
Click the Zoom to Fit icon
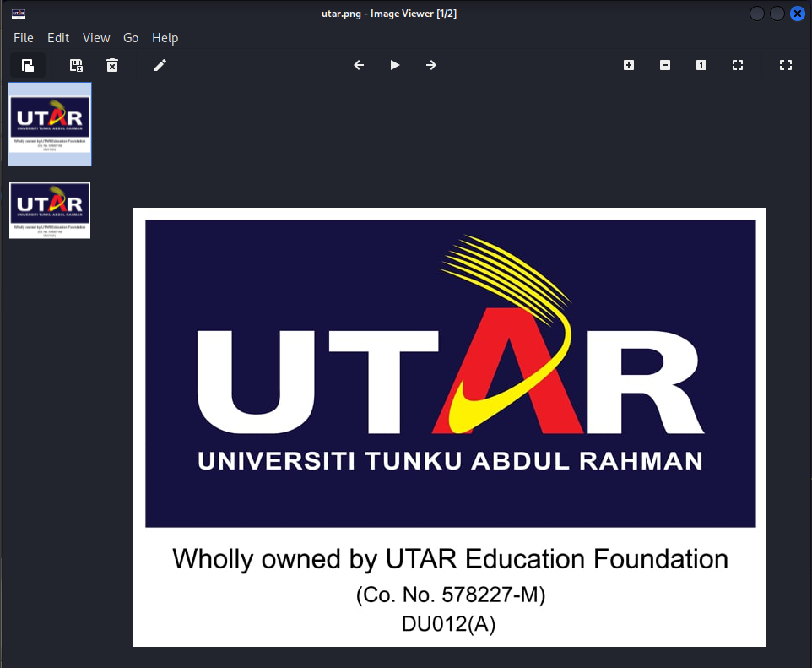[x=738, y=65]
